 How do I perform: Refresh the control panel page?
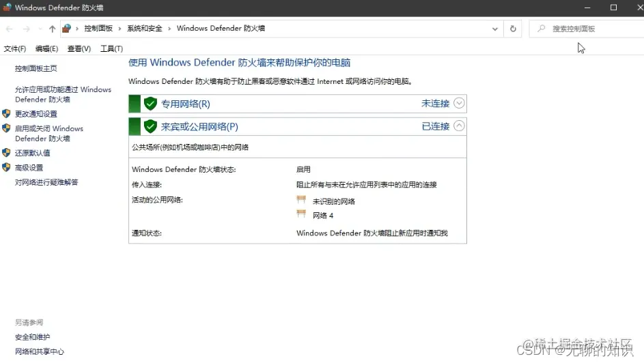[513, 29]
